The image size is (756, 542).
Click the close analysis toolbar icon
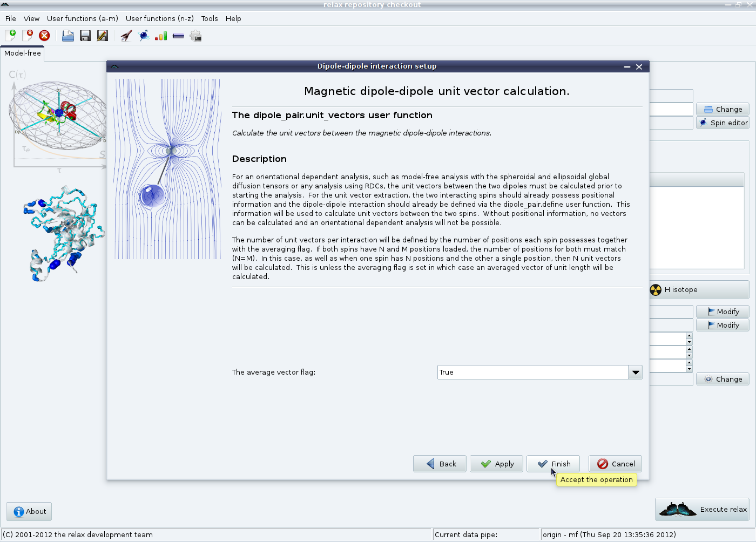pos(28,36)
